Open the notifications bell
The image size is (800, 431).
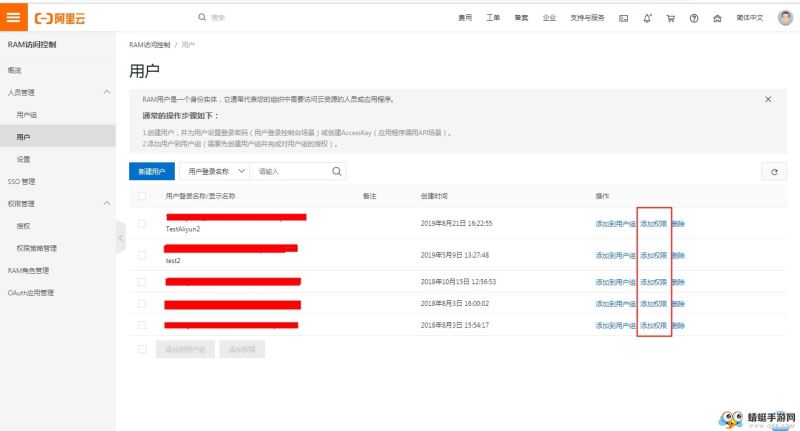(x=647, y=18)
